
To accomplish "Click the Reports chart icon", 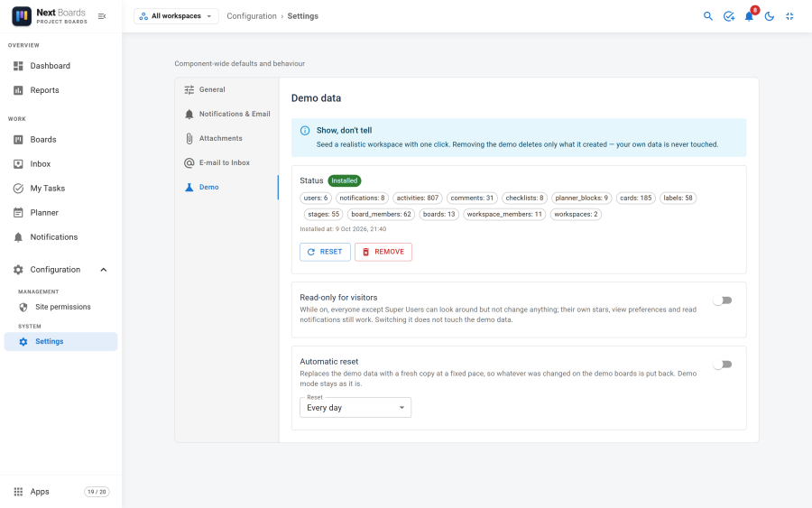I will click(18, 90).
